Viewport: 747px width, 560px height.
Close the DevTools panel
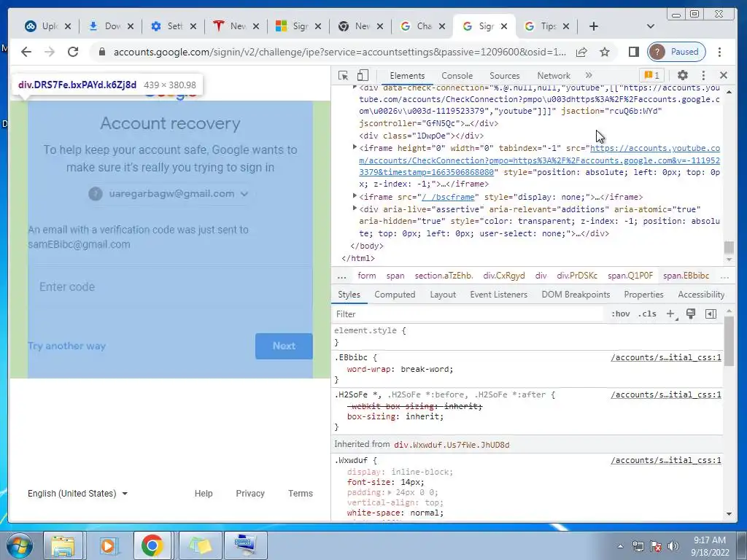723,75
